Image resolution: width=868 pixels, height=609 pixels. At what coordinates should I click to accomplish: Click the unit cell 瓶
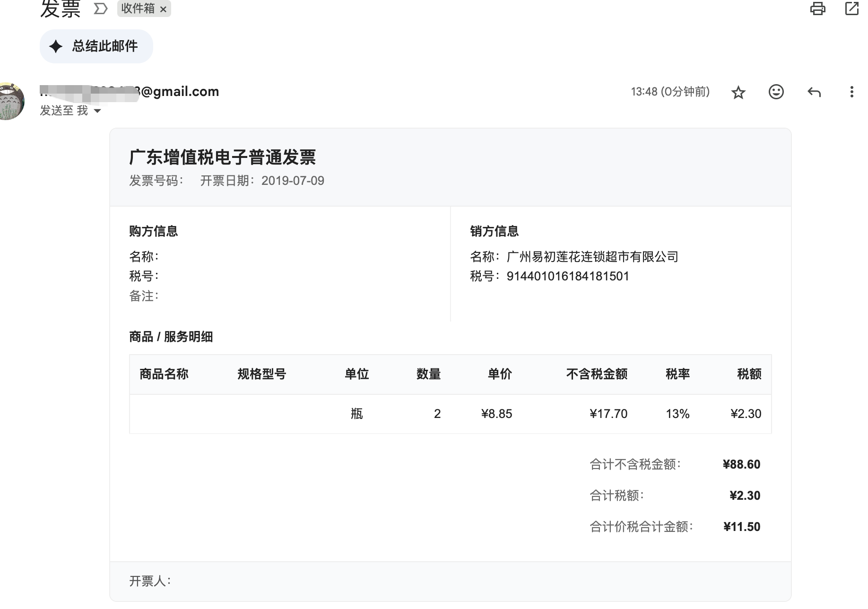point(357,414)
